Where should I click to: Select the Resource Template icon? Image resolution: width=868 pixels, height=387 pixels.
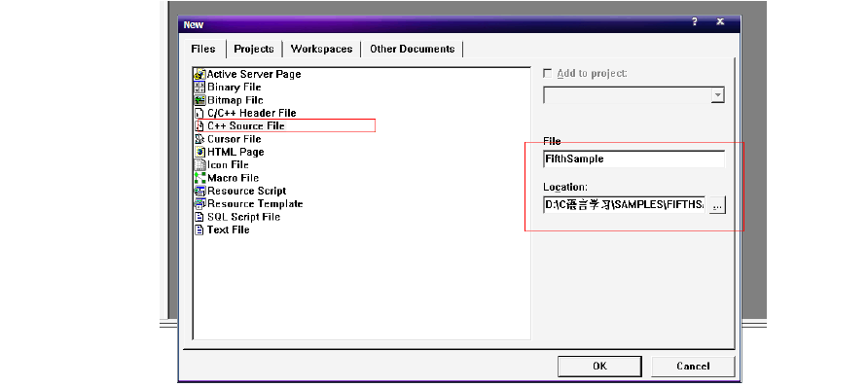(199, 203)
